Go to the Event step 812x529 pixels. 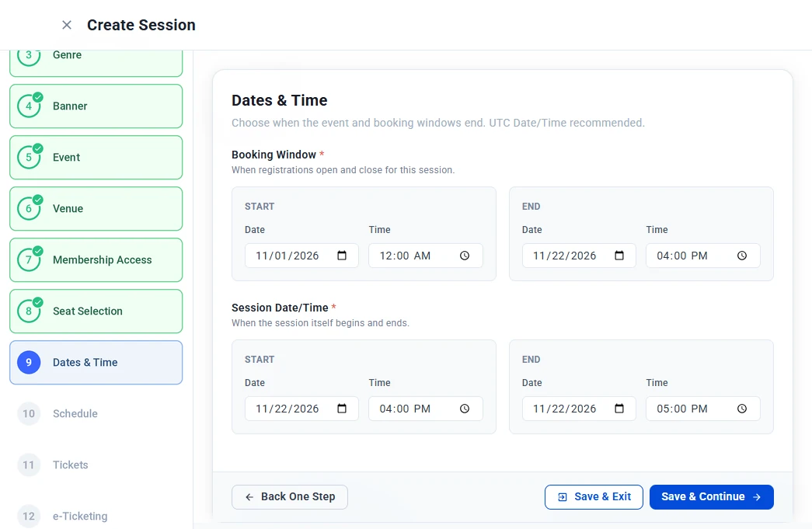96,158
